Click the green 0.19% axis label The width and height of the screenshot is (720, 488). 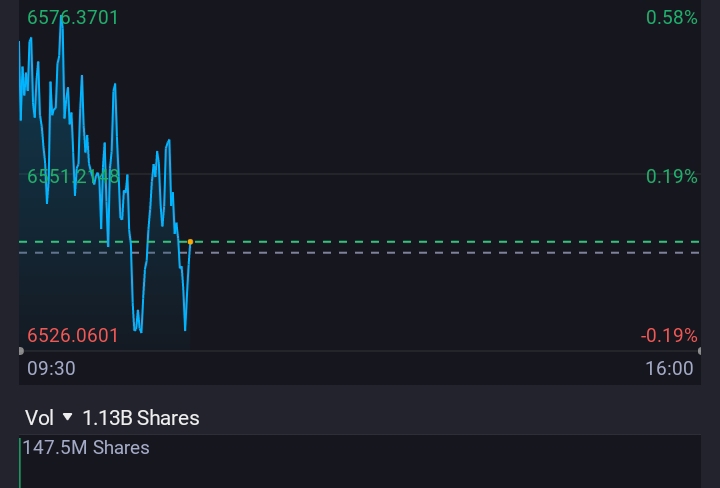coord(671,176)
